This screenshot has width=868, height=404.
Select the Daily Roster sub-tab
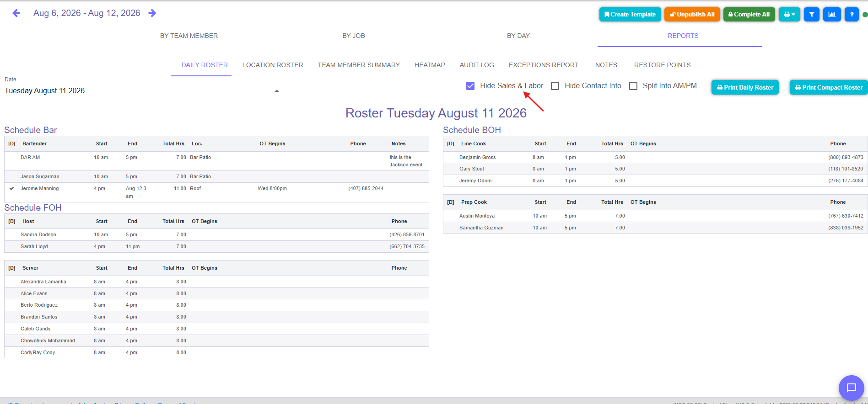pos(205,65)
